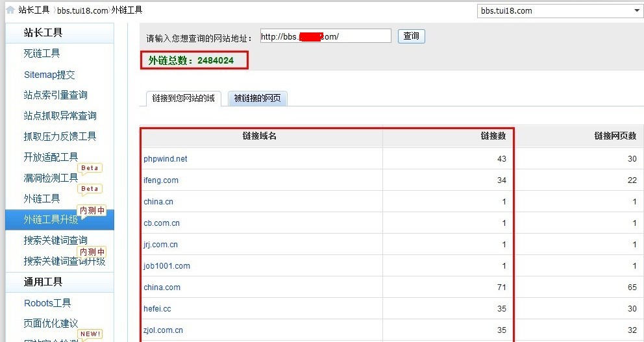Open the 死链工具 sidebar item
644x342 pixels.
[x=42, y=54]
